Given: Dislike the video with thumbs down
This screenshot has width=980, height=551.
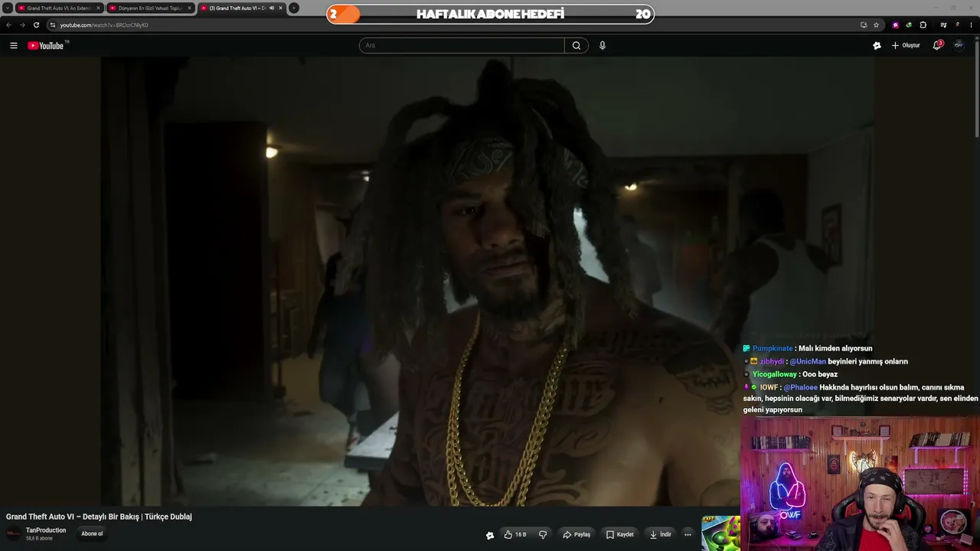Looking at the screenshot, I should coord(543,534).
